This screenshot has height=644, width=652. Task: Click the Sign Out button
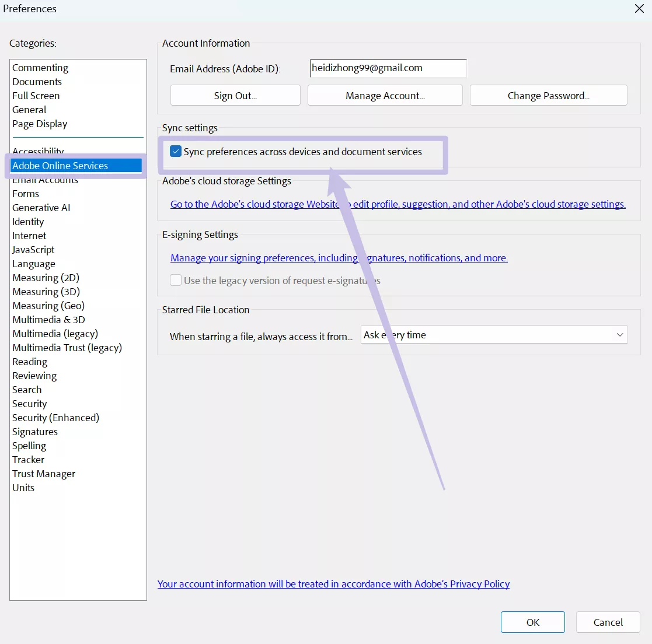tap(235, 95)
